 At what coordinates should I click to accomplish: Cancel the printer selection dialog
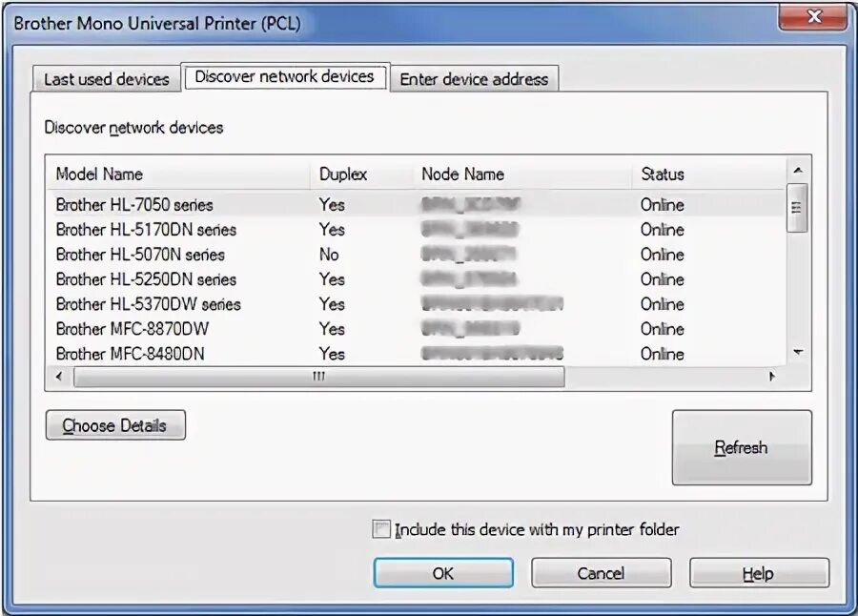pos(601,573)
